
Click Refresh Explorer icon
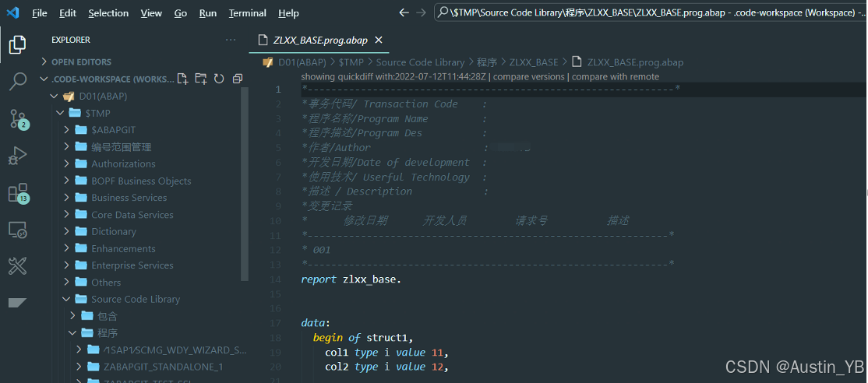point(219,79)
